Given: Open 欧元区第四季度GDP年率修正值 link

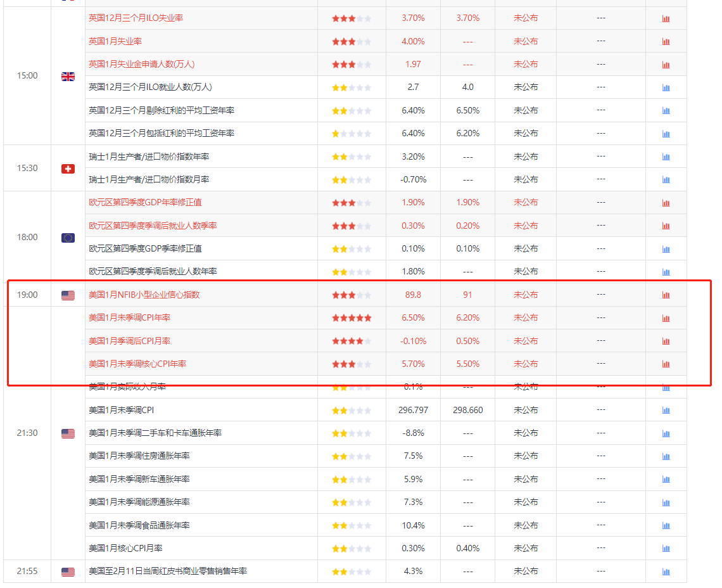Looking at the screenshot, I should [145, 202].
